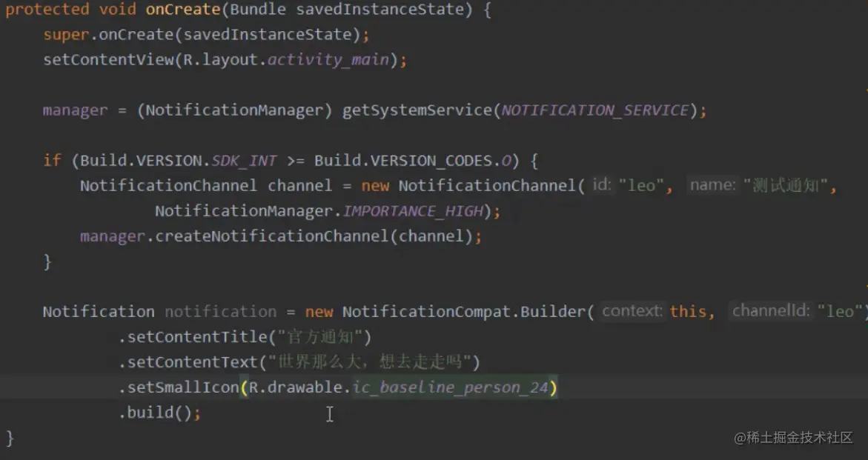This screenshot has height=460, width=868.
Task: Click the 'name:' parameter hint
Action: point(712,184)
